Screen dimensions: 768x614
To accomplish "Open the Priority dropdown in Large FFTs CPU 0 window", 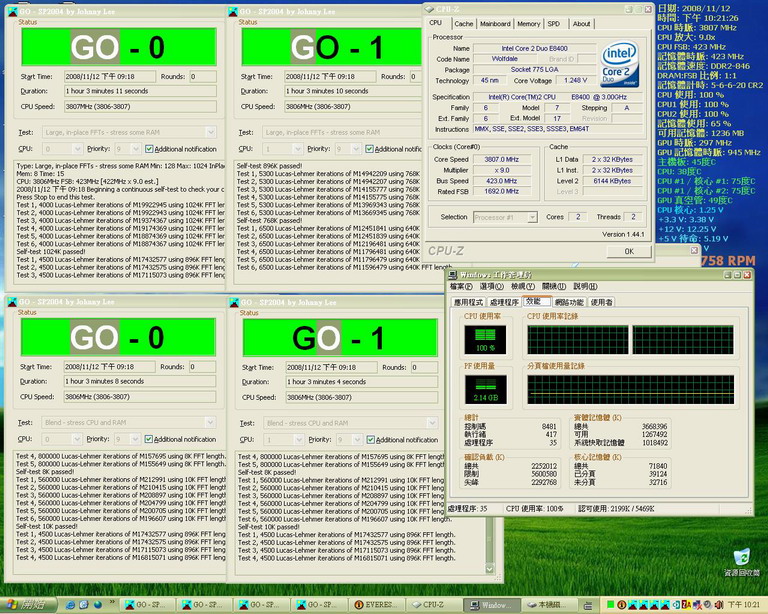I will [x=136, y=148].
